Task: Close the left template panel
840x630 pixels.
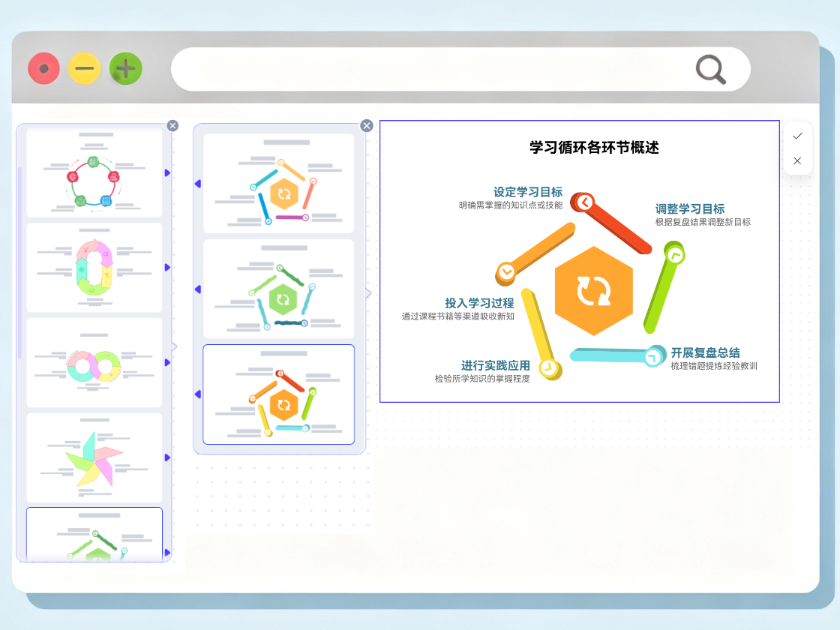Action: pos(172,125)
